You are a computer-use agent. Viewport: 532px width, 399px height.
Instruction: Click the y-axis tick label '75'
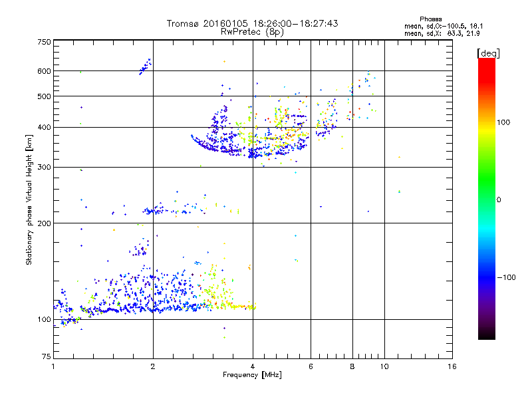(x=47, y=356)
